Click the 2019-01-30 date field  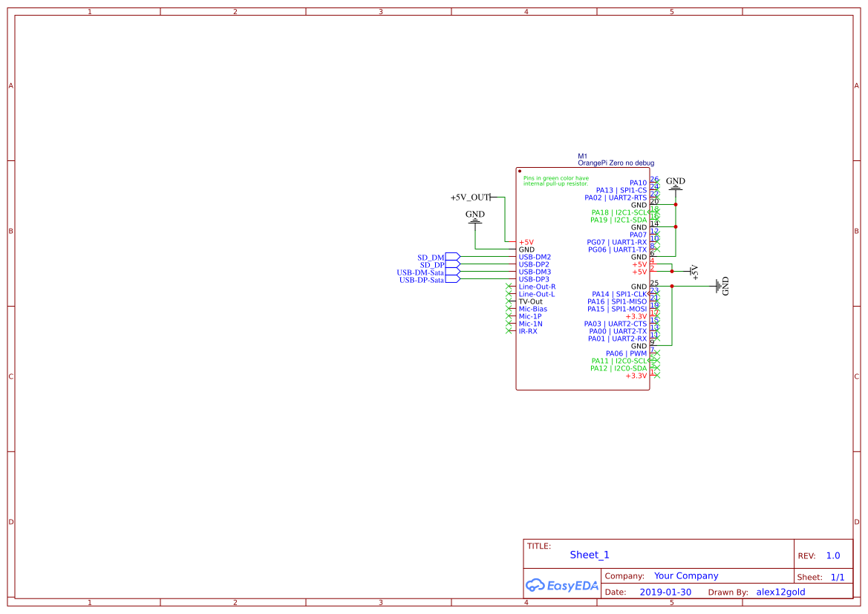click(x=666, y=592)
